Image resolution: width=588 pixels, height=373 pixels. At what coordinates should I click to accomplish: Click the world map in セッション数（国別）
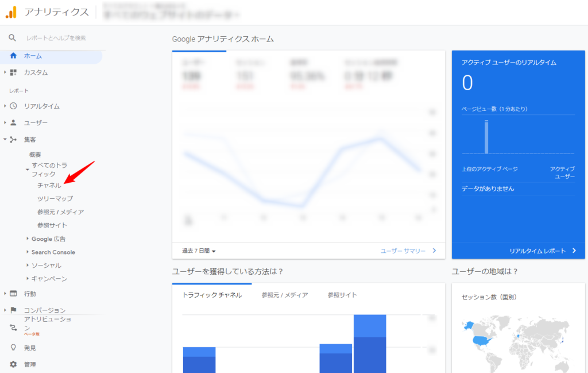pos(517,343)
